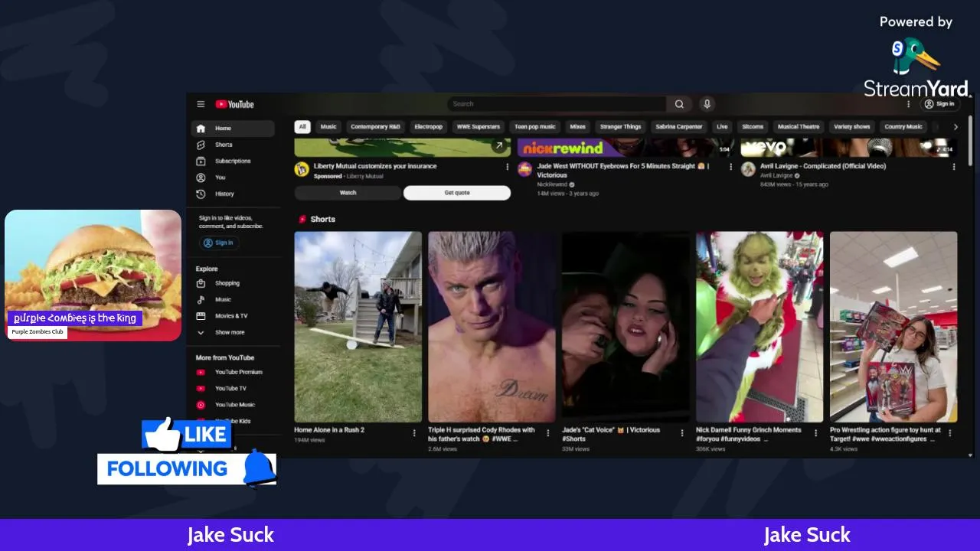Click the NickRewind channel avatar
Screen dimensions: 980x551
coord(524,169)
